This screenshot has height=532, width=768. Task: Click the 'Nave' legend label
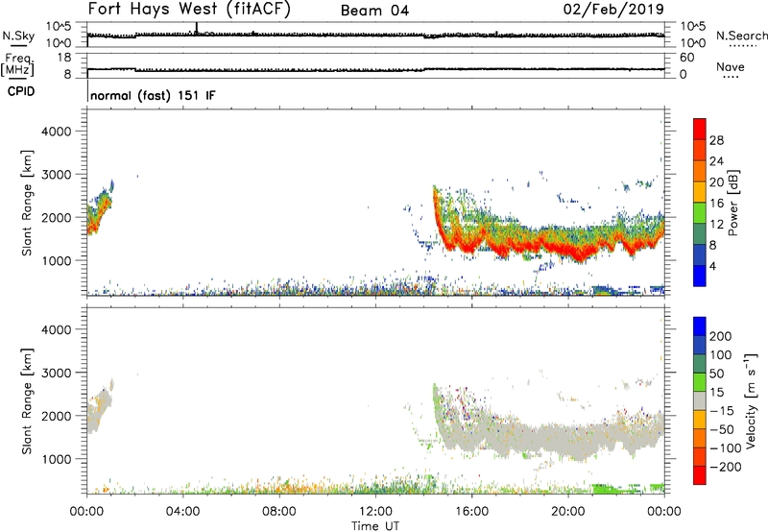point(731,67)
